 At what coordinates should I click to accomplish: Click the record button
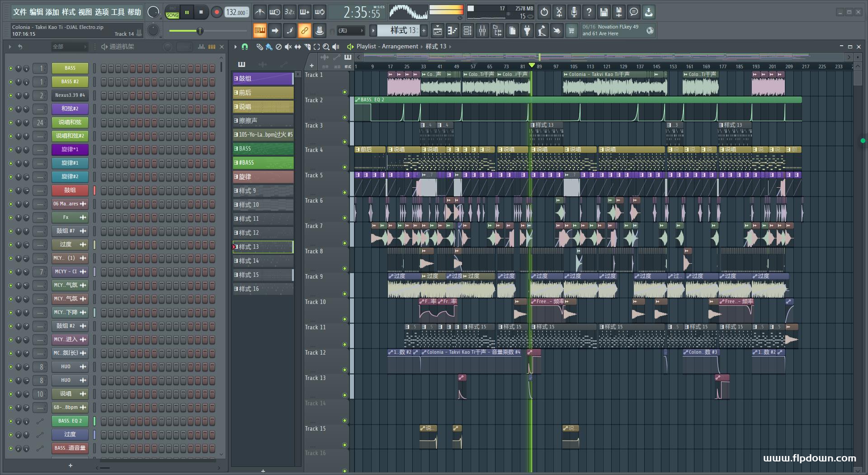tap(217, 12)
